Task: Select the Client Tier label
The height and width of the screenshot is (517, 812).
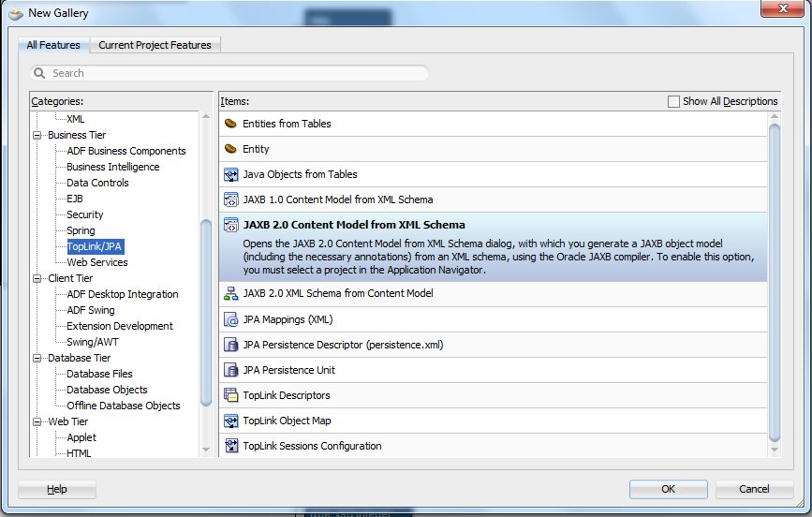Action: pyautogui.click(x=70, y=279)
